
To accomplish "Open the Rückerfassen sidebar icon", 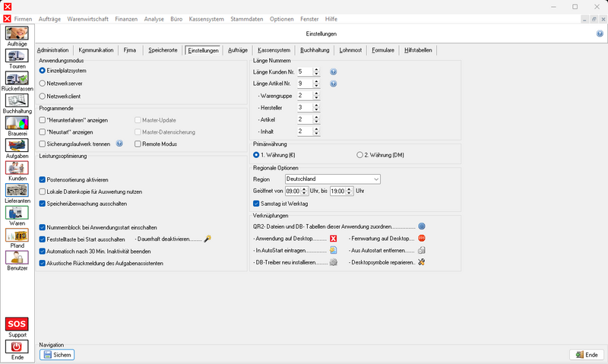I will pyautogui.click(x=17, y=78).
